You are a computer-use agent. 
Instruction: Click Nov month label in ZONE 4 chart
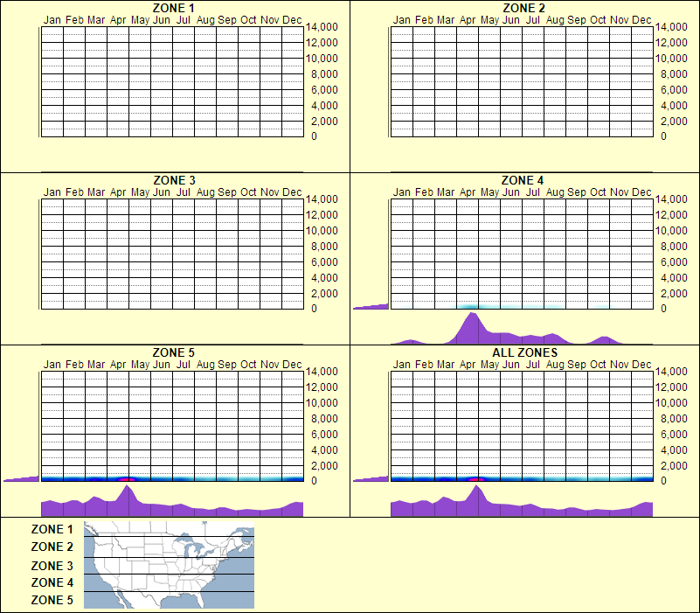point(620,192)
